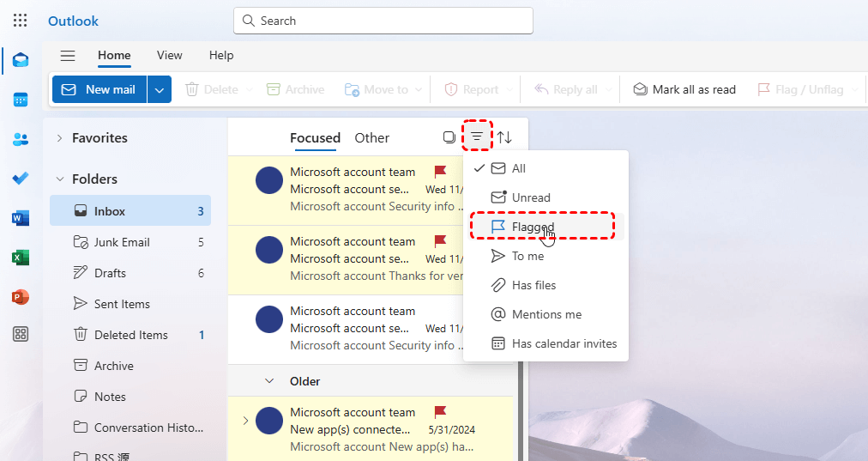Image resolution: width=868 pixels, height=461 pixels.
Task: Click the search magnifier icon
Action: pos(249,21)
